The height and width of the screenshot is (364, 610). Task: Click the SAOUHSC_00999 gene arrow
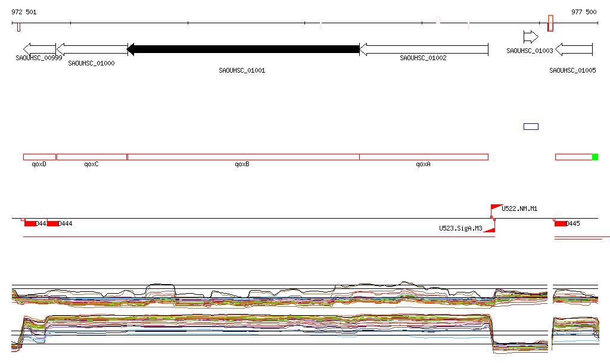40,49
